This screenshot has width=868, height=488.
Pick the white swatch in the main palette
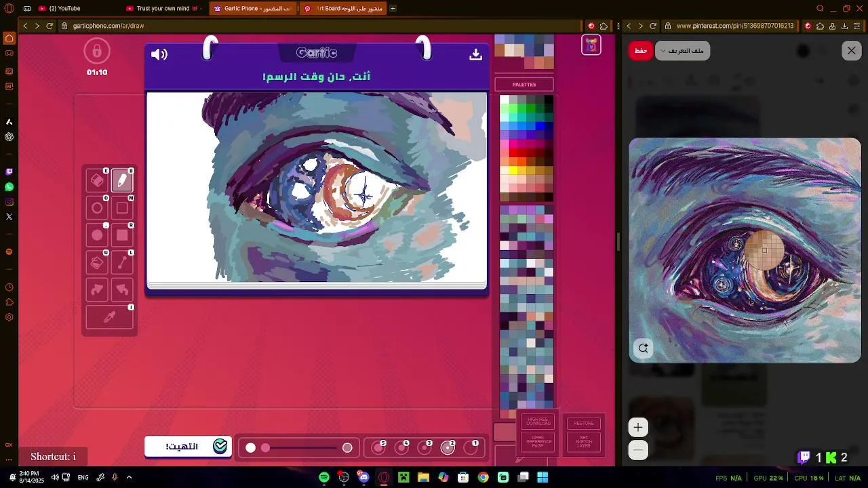(x=505, y=100)
